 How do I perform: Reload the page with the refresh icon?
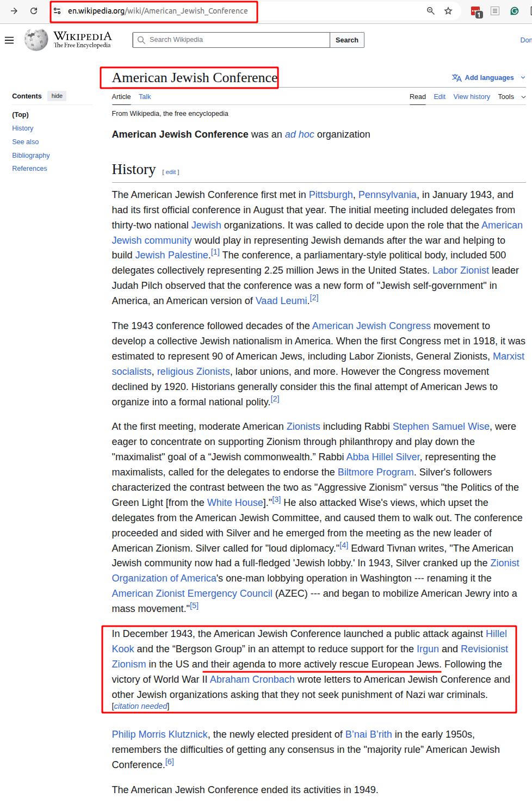(x=34, y=11)
